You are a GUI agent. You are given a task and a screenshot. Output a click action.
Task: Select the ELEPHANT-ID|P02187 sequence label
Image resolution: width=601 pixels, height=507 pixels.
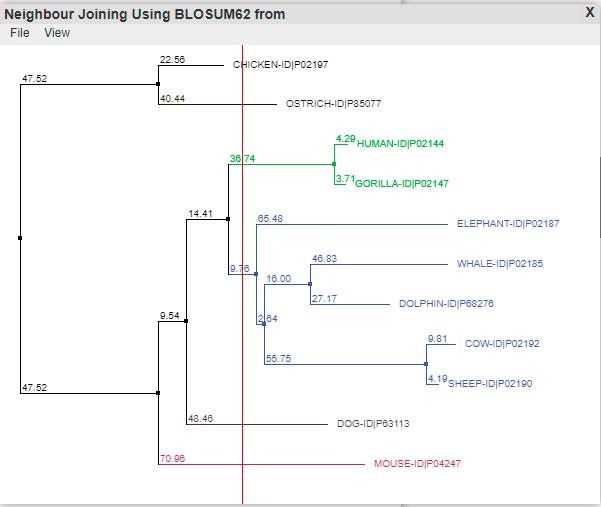coord(508,224)
